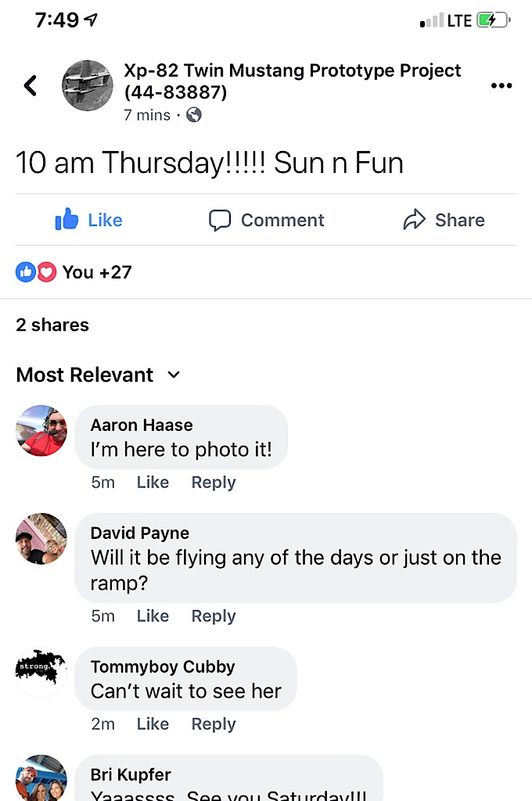Tap the public globe privacy icon
The image size is (532, 801).
[194, 115]
